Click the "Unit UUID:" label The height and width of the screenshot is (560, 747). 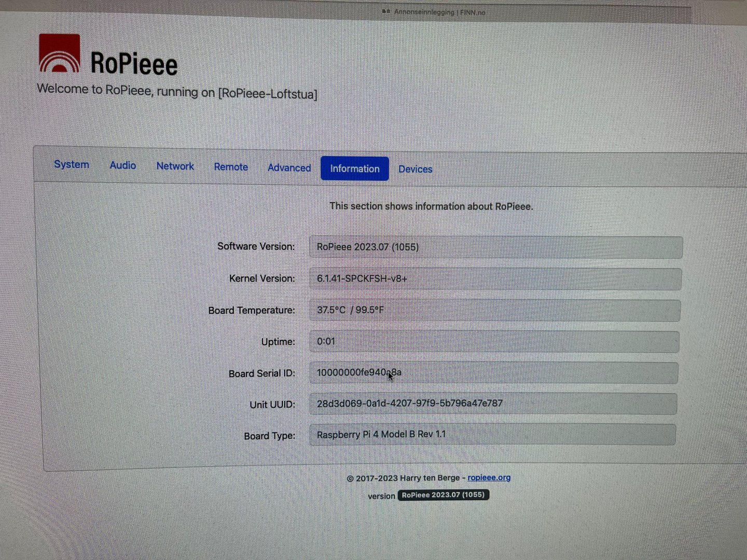pos(272,404)
